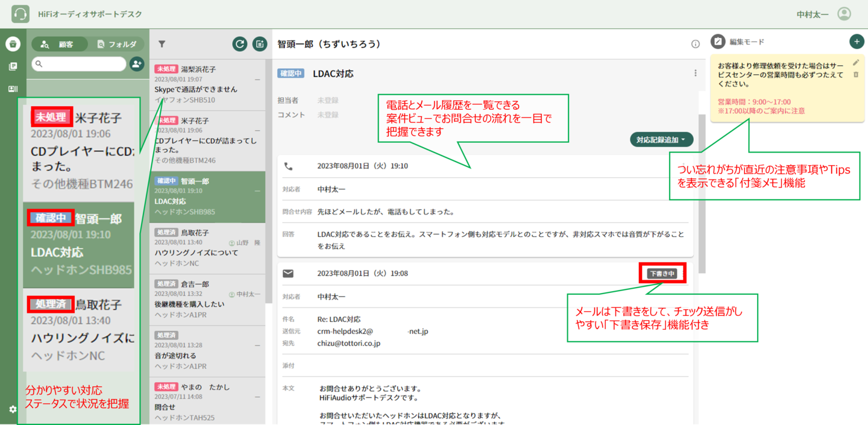The image size is (868, 425).
Task: Delete sticky note using trash icon
Action: point(856,75)
